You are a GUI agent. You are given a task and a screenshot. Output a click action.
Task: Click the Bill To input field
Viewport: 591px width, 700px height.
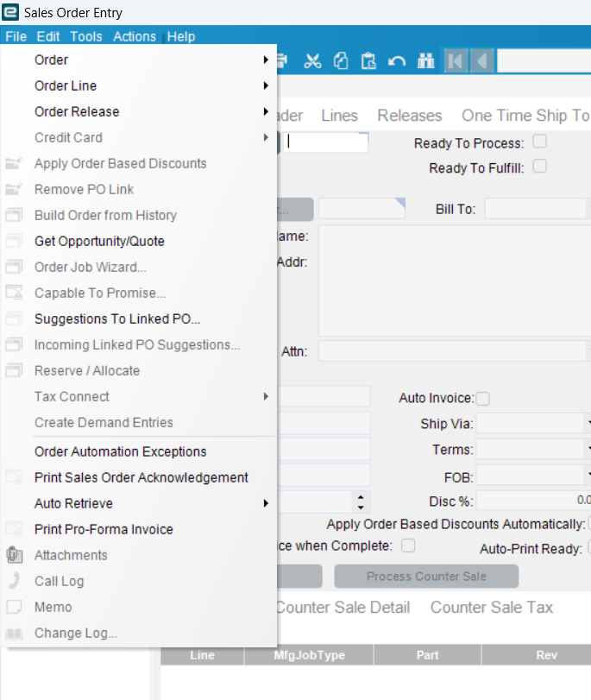pyautogui.click(x=534, y=209)
